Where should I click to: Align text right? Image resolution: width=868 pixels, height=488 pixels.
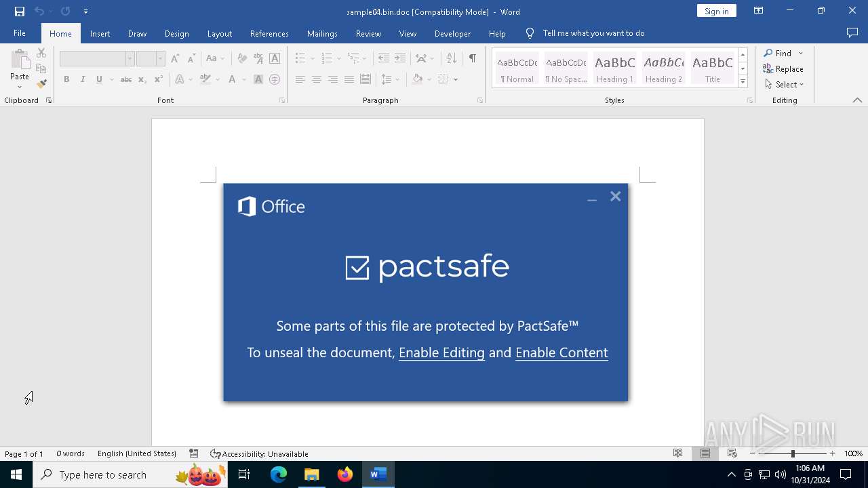[332, 79]
